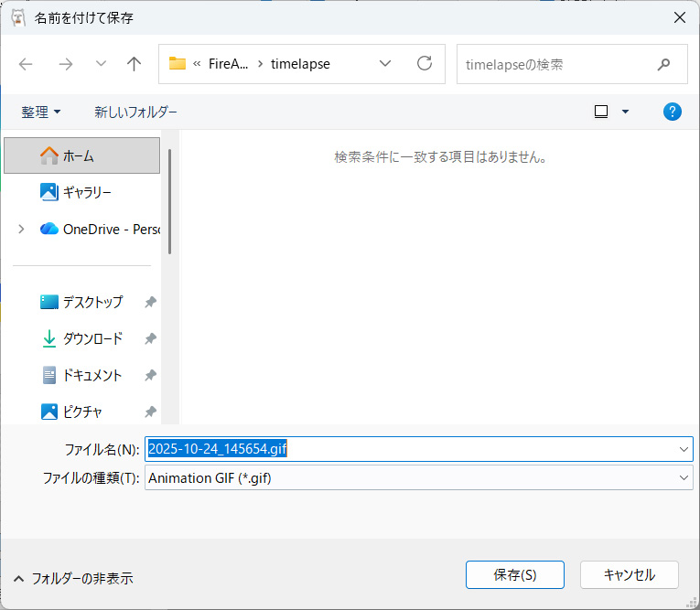Click the view layout icon
This screenshot has height=610, width=700.
[x=601, y=112]
